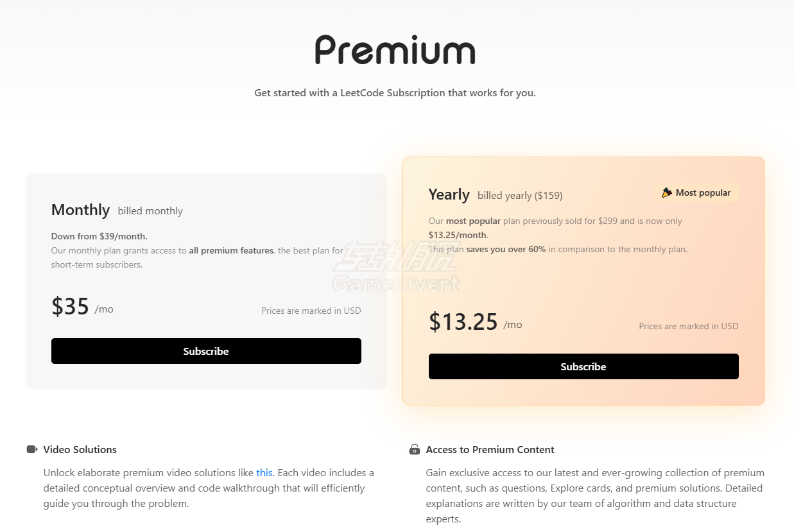The width and height of the screenshot is (794, 532).
Task: Click the "Get started with a LeetCode Subscription" subtitle
Action: [395, 93]
